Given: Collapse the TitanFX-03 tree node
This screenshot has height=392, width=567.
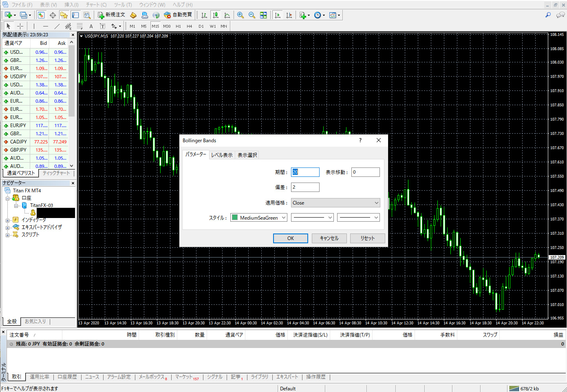Looking at the screenshot, I should pyautogui.click(x=16, y=205).
